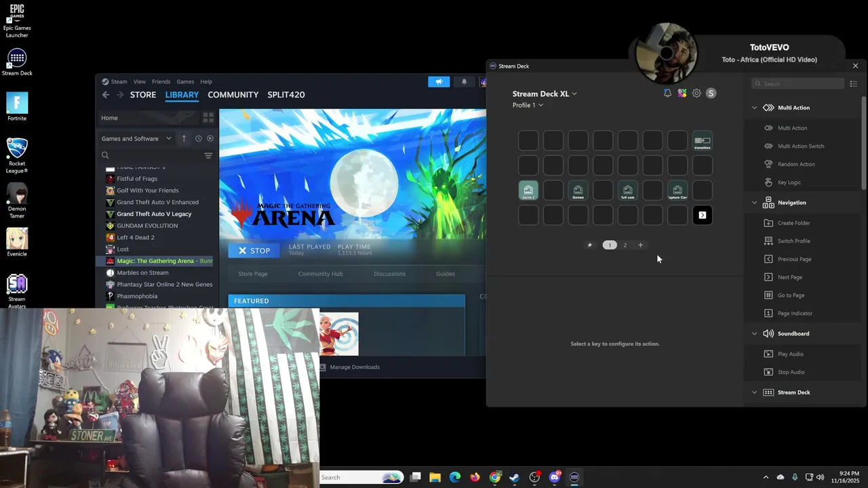The height and width of the screenshot is (488, 868).
Task: Add a new Stream Deck page
Action: click(x=640, y=245)
